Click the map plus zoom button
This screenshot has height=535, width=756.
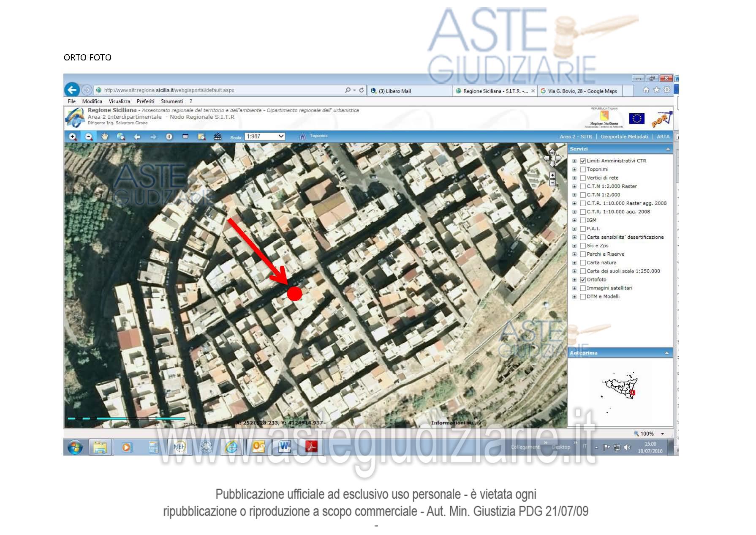[x=552, y=175]
